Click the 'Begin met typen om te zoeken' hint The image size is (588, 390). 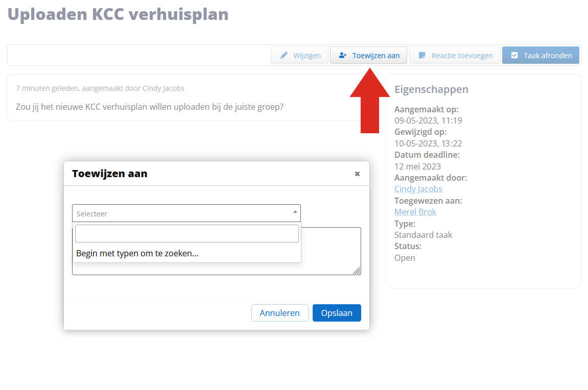pos(137,253)
